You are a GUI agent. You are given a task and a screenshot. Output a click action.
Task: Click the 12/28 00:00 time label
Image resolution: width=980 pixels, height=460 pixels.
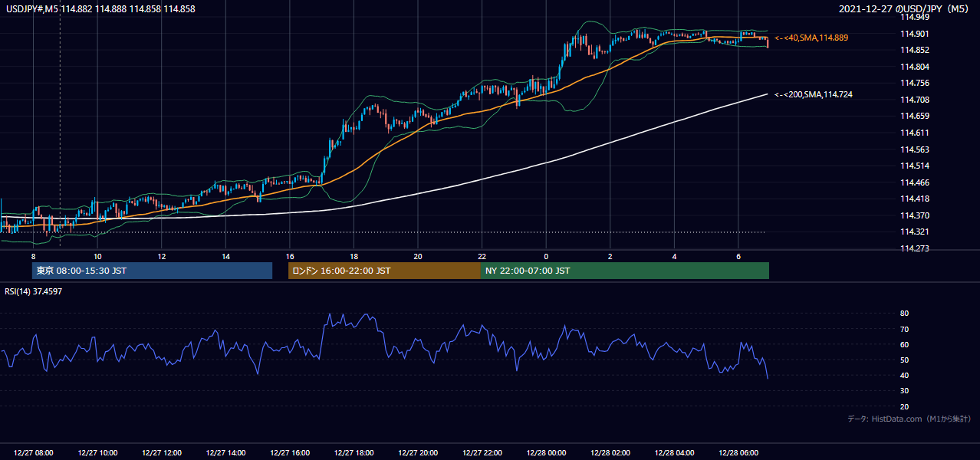[546, 452]
